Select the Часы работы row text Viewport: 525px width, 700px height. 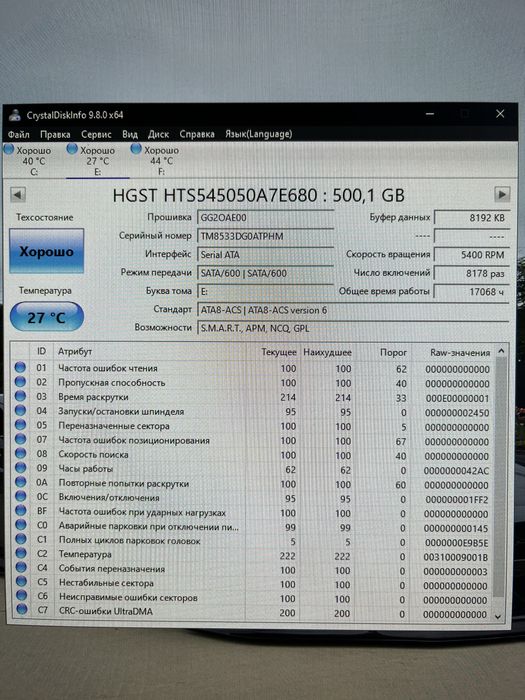click(x=86, y=469)
